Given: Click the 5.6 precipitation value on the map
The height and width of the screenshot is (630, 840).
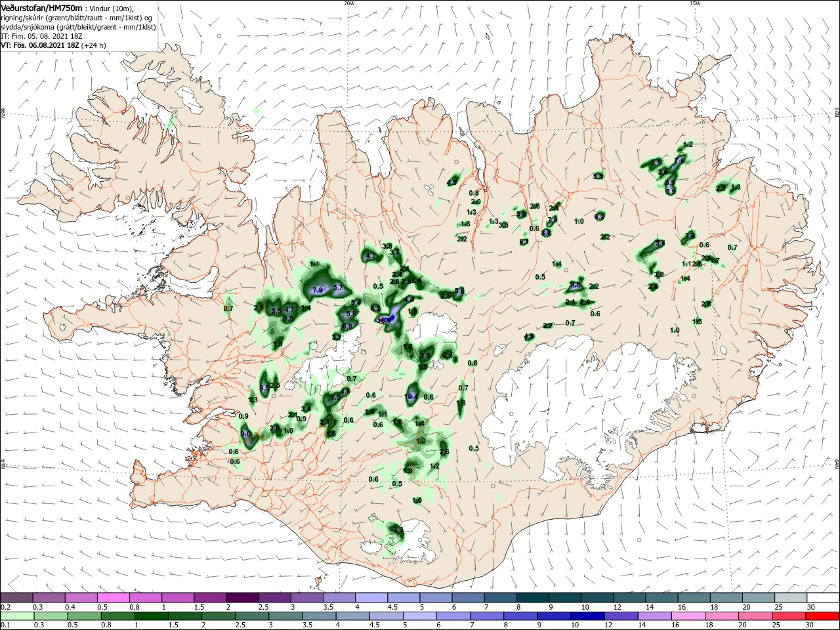Looking at the screenshot, I should (x=459, y=291).
